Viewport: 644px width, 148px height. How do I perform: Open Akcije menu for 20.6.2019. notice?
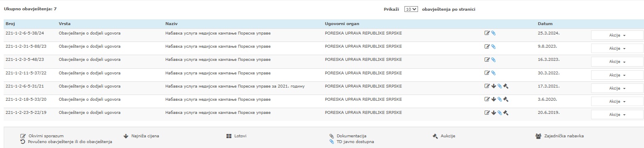click(617, 115)
